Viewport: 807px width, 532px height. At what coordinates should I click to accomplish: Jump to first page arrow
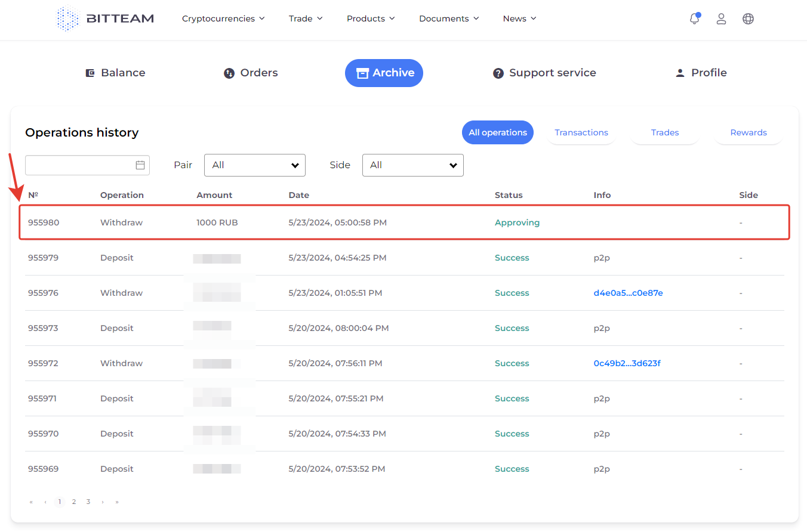(31, 502)
